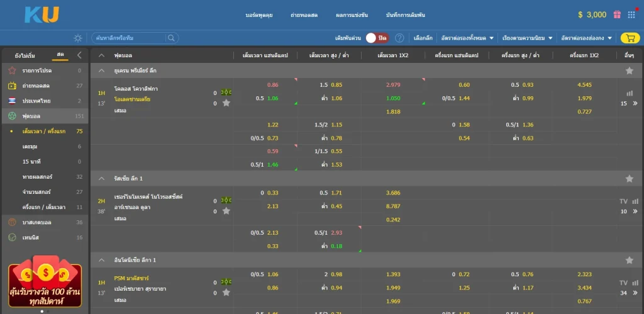Open the gift box promotions icon
The image size is (644, 314).
(x=617, y=15)
